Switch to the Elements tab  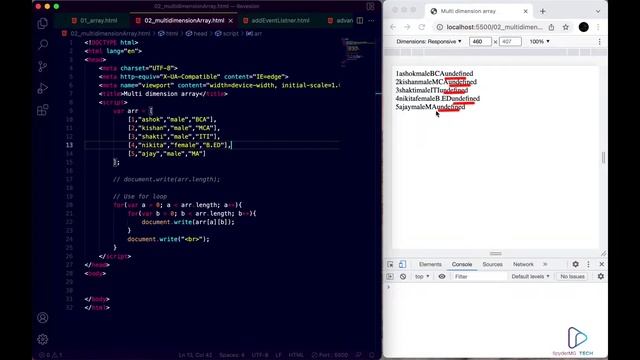coord(430,264)
